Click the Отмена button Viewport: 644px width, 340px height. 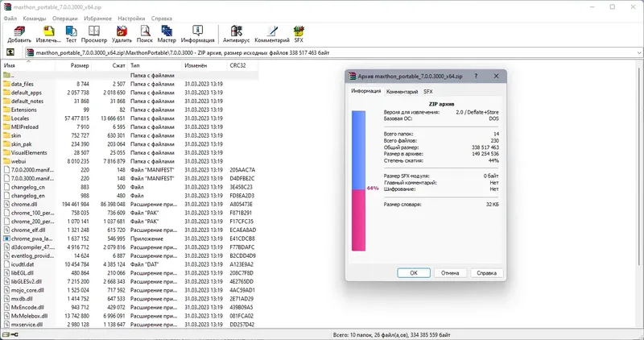(x=450, y=273)
